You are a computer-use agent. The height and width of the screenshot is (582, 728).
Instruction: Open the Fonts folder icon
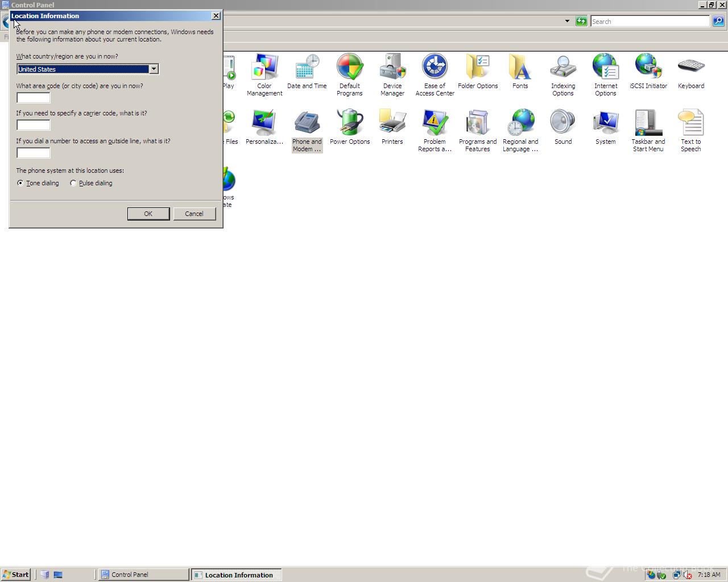point(520,72)
